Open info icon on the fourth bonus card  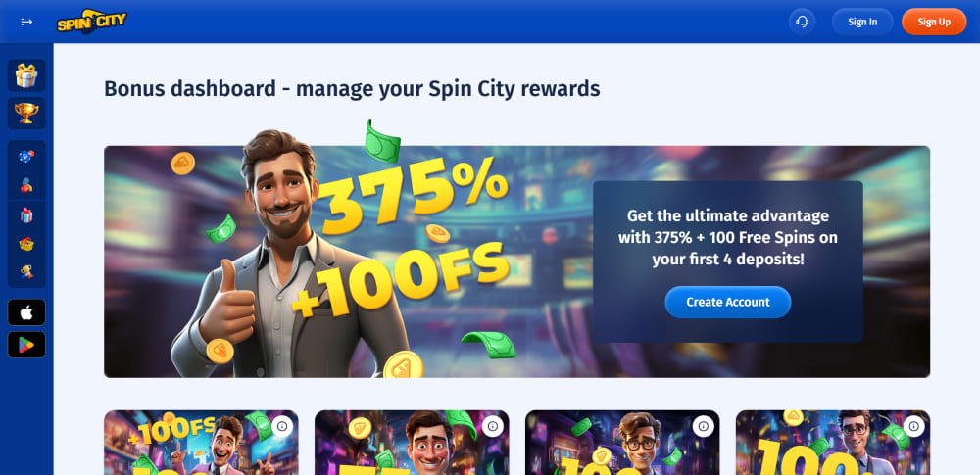pos(913,426)
